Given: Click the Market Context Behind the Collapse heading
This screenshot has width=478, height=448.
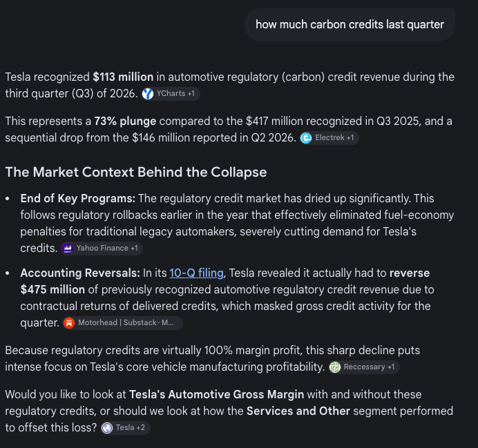Looking at the screenshot, I should click(136, 172).
